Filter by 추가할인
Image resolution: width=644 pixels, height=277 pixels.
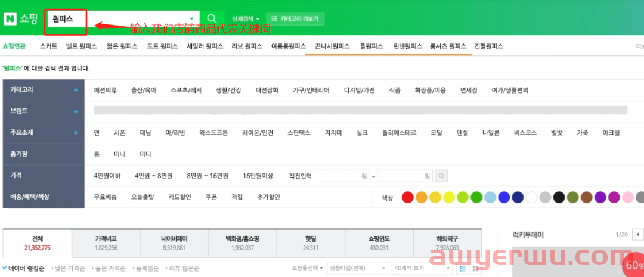tap(268, 197)
